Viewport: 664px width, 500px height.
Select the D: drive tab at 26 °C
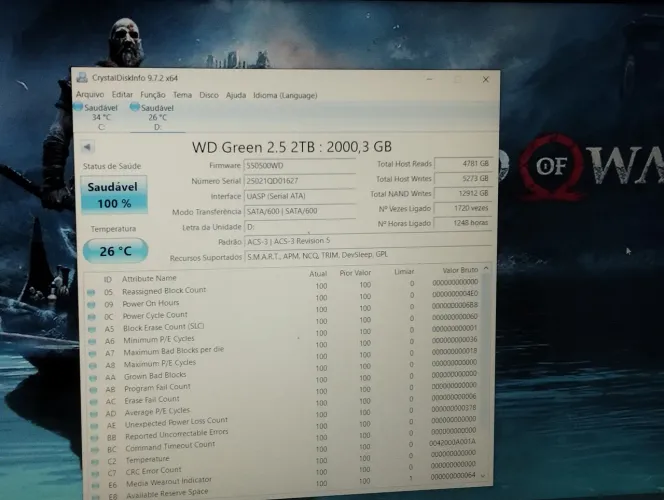[157, 117]
